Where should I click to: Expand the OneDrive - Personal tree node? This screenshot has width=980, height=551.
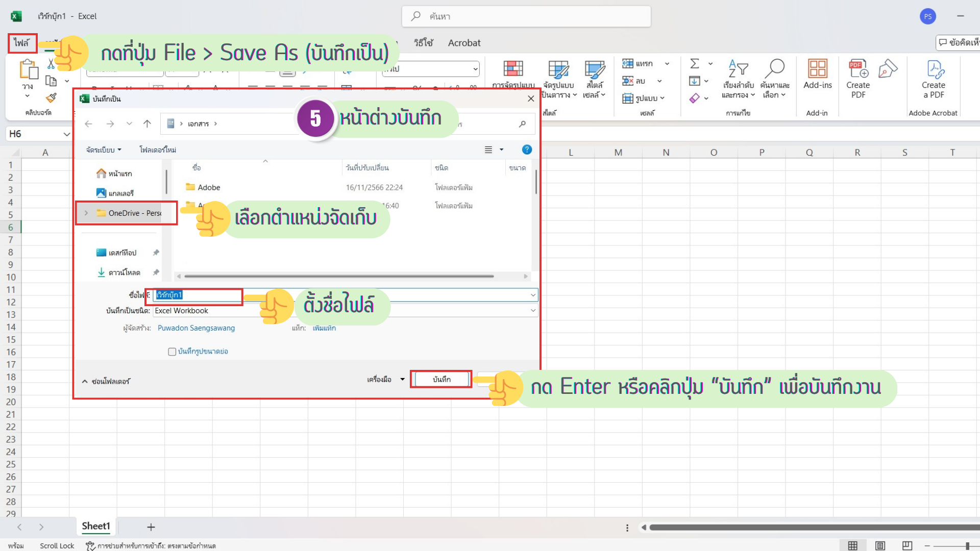86,213
